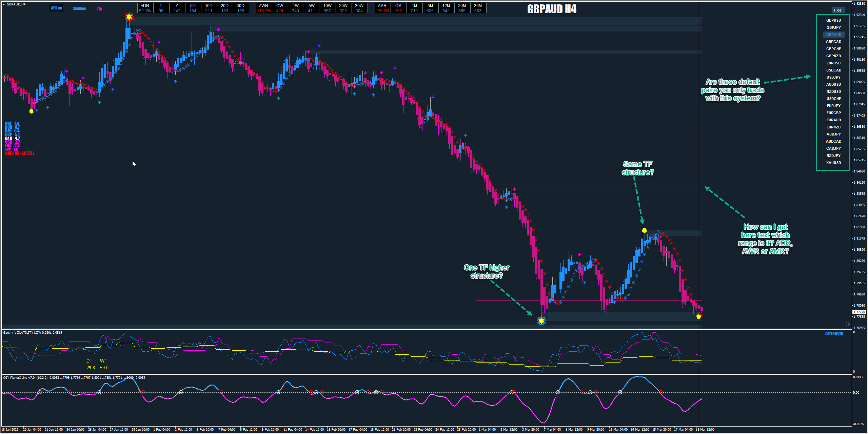Viewport: 868px width, 434px height.
Task: Click the ADR cell in range table
Action: point(145,6)
